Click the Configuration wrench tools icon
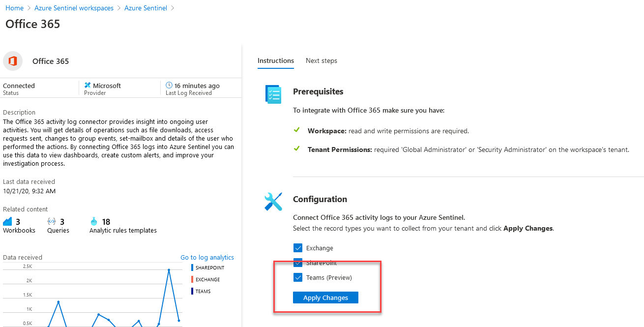This screenshot has width=644, height=327. coord(273,202)
